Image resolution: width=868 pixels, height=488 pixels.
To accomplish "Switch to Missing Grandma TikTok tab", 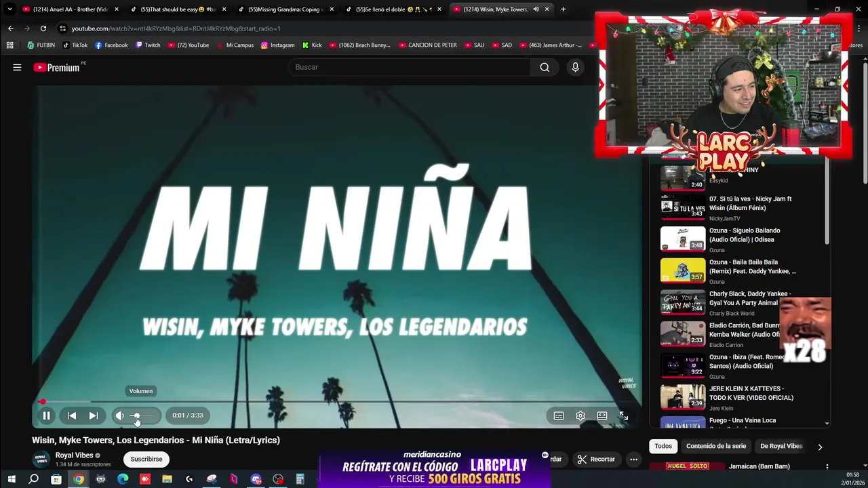I will pos(285,9).
